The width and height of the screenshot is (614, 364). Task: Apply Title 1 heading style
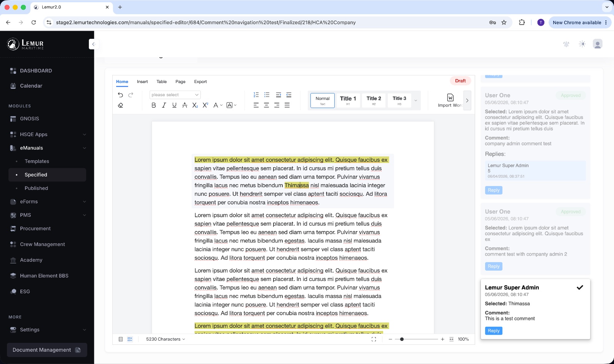[x=348, y=100]
